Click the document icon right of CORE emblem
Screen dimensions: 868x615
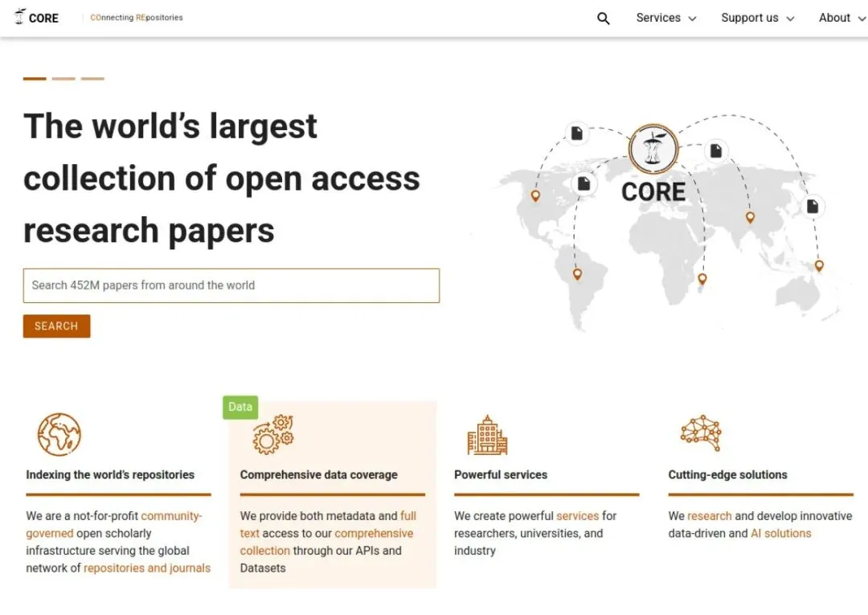pos(716,150)
